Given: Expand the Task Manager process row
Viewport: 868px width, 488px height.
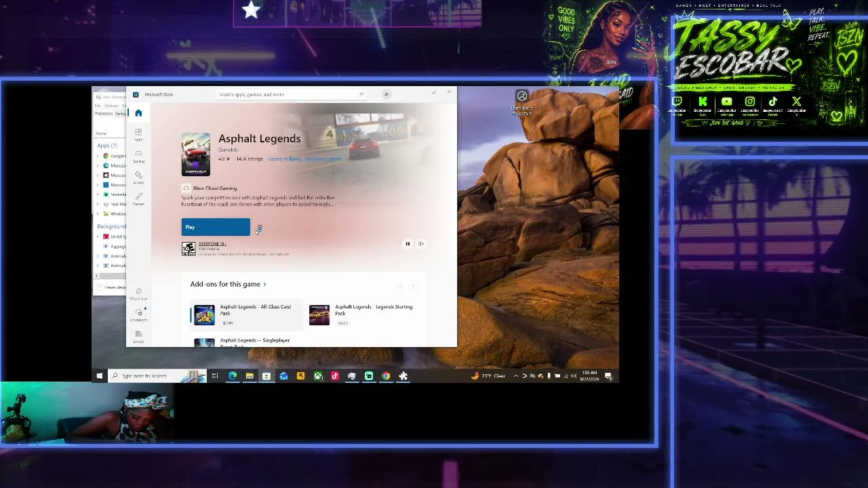Looking at the screenshot, I should tap(98, 204).
